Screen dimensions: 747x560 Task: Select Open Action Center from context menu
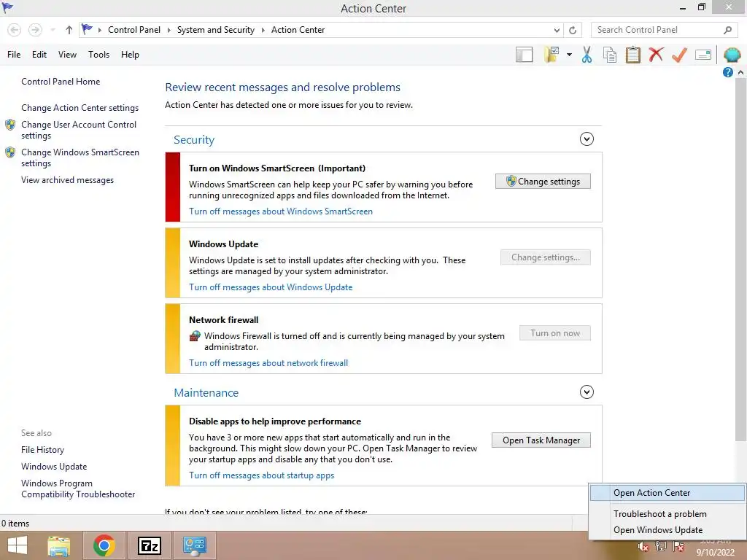point(667,493)
